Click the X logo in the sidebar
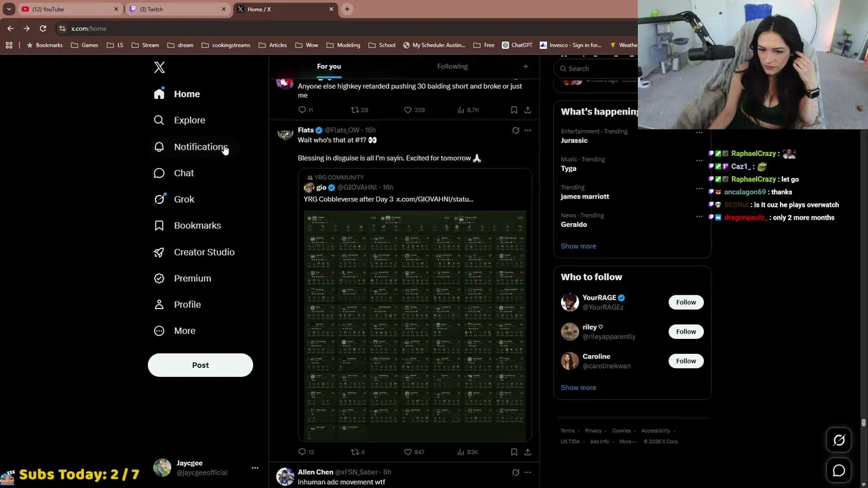The image size is (868, 488). [x=159, y=67]
